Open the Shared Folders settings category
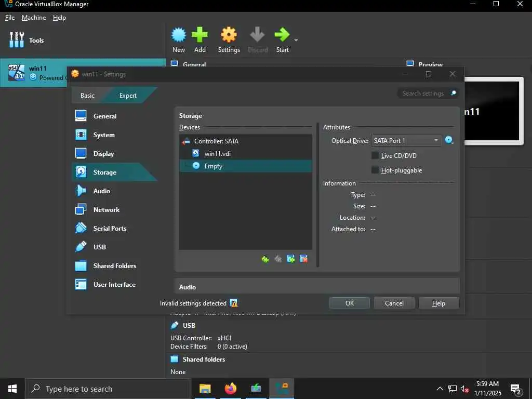The width and height of the screenshot is (532, 399). pos(115,265)
